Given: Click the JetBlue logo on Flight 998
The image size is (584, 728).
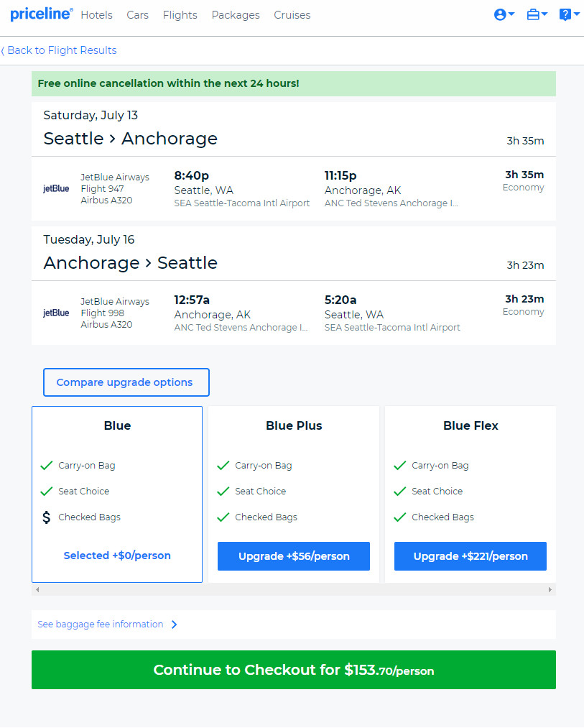Looking at the screenshot, I should tap(56, 313).
